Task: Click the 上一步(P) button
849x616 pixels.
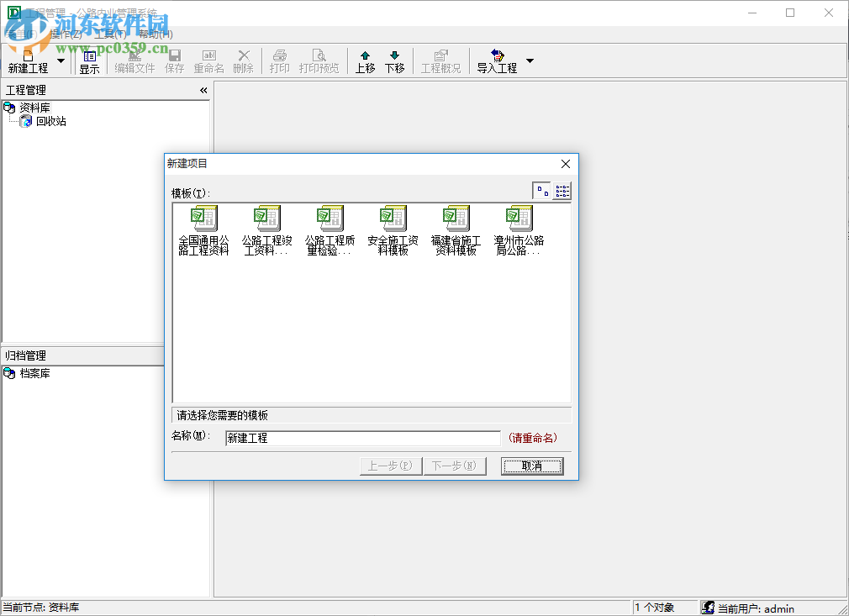Action: tap(390, 466)
